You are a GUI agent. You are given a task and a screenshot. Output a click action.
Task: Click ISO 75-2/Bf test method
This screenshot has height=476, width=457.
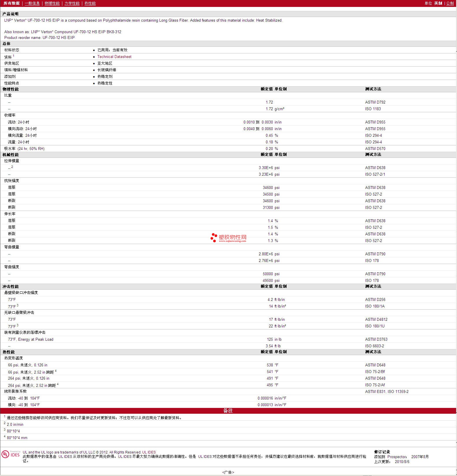coord(375,372)
